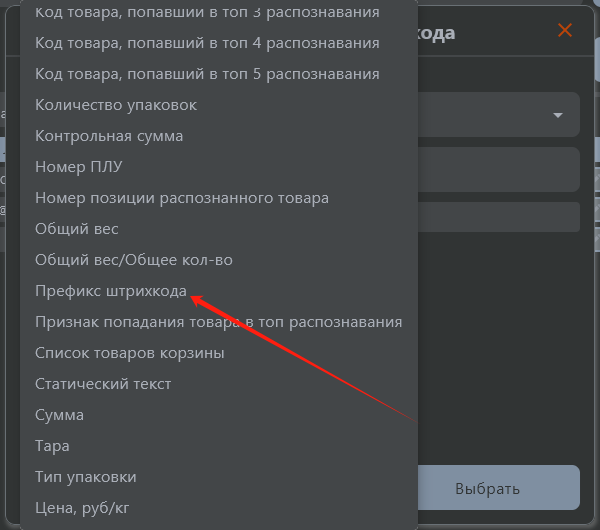Select "Код товара, попавший в топ 3 распознавания"
This screenshot has width=600, height=530.
tap(207, 12)
